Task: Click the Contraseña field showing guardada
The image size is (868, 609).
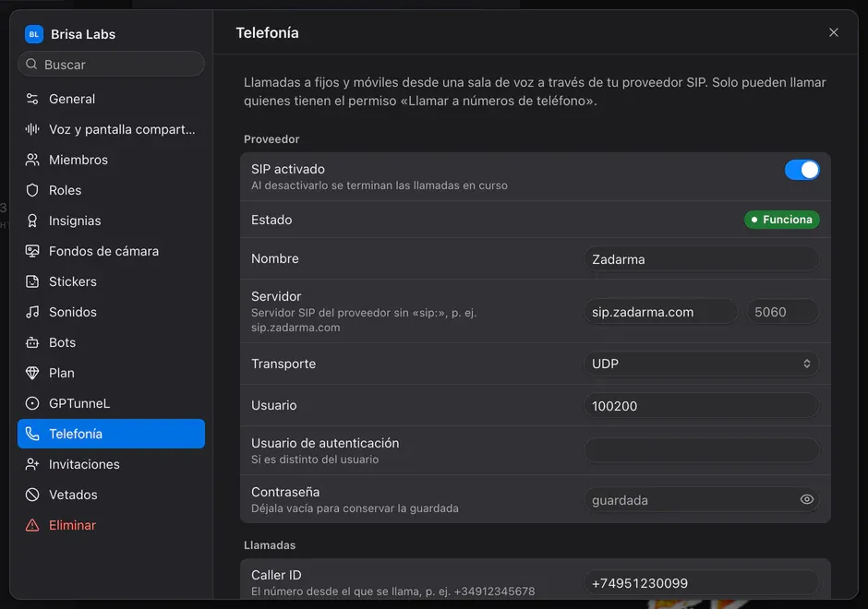Action: coord(701,500)
